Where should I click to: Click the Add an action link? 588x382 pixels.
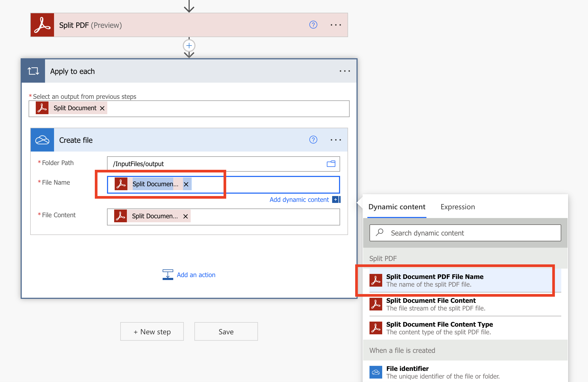[196, 275]
